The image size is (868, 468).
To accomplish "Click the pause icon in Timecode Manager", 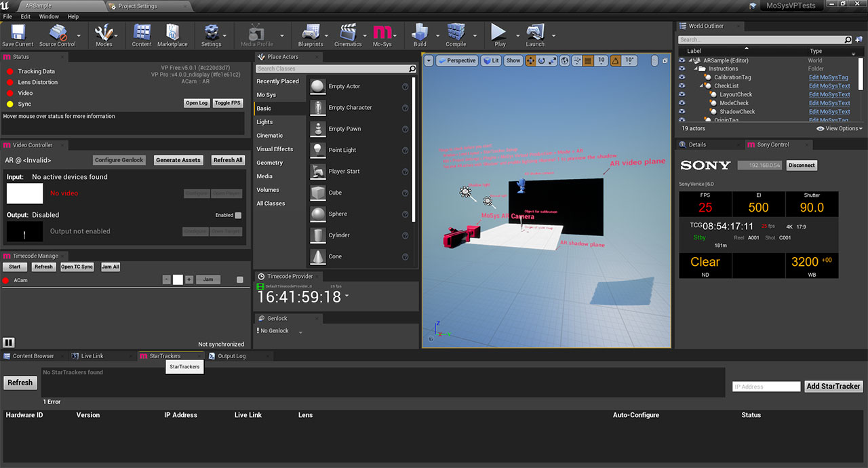I will (x=9, y=343).
